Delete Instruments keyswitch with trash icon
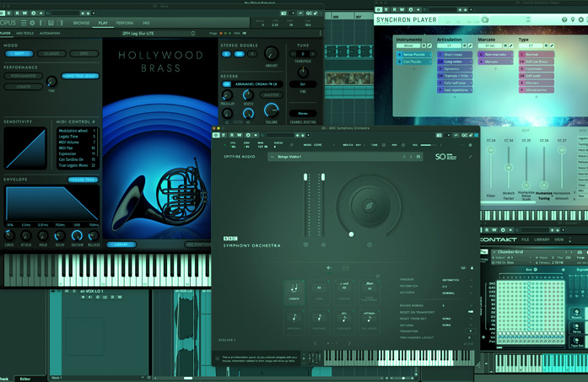This screenshot has height=382, width=588. pyautogui.click(x=423, y=46)
